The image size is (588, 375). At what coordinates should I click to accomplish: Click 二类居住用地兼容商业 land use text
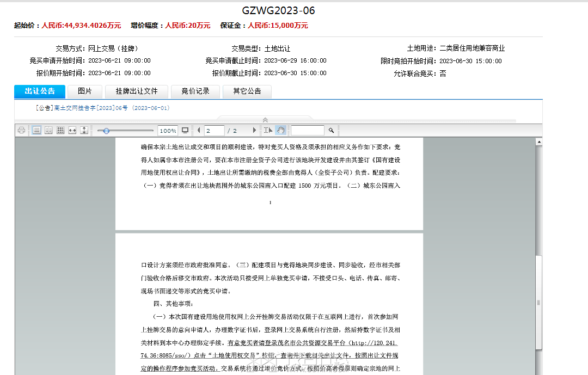tap(472, 48)
